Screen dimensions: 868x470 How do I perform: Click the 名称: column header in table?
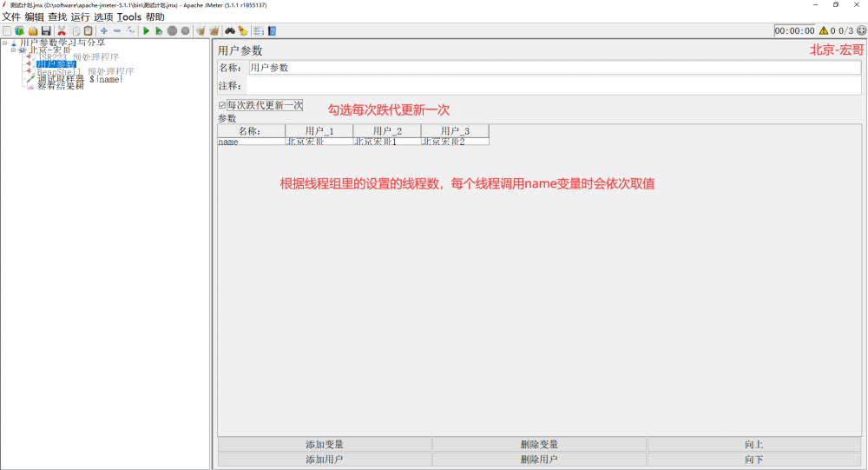pyautogui.click(x=252, y=131)
